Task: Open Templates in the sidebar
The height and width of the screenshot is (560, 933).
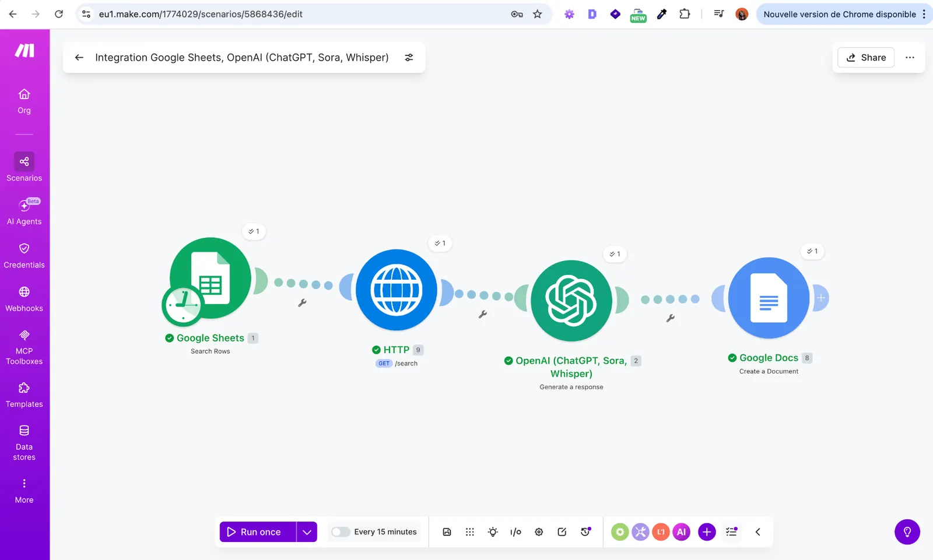Action: (x=24, y=395)
